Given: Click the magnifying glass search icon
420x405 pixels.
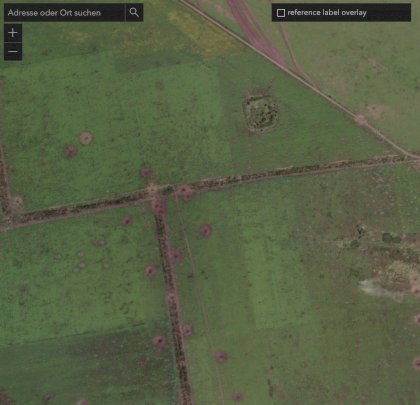Looking at the screenshot, I should [134, 12].
